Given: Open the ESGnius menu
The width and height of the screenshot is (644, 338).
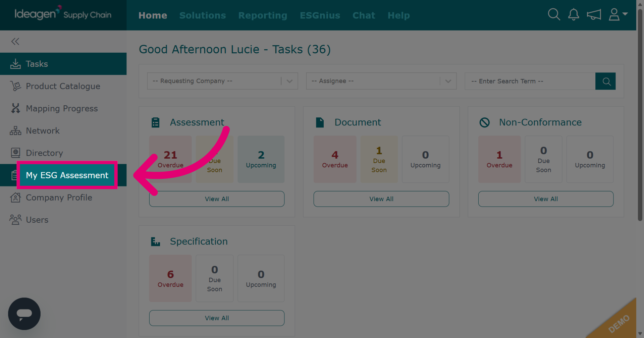Looking at the screenshot, I should [320, 15].
